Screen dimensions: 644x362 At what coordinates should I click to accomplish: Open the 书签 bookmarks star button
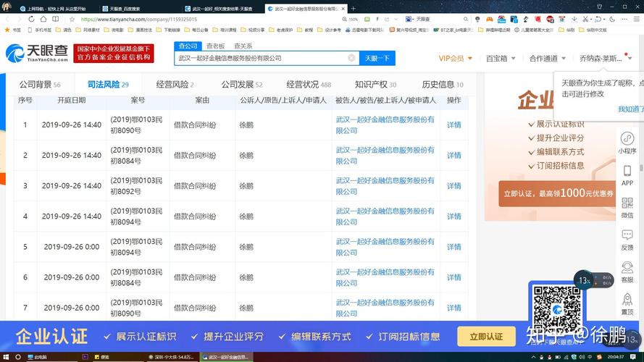click(13, 30)
